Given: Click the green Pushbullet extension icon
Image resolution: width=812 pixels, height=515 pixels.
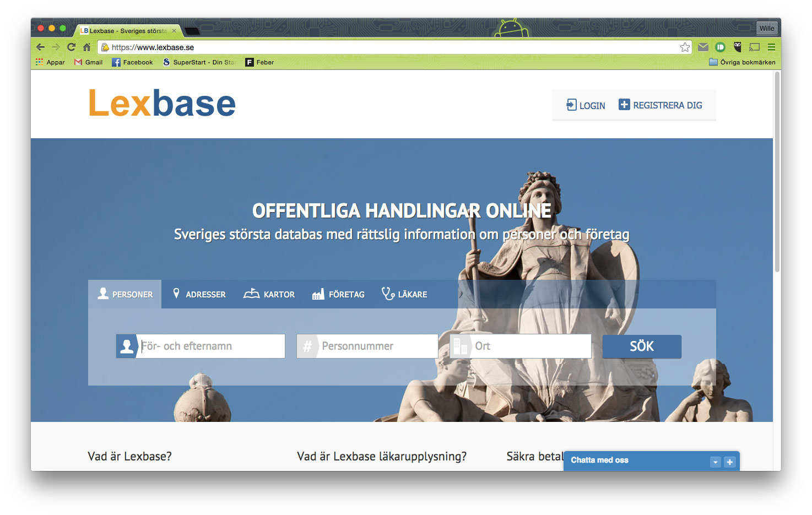Looking at the screenshot, I should [720, 47].
